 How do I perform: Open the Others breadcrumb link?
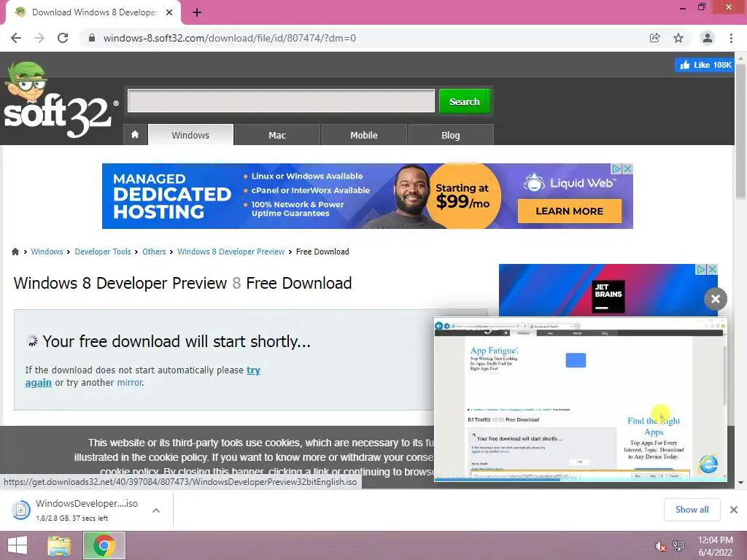[154, 252]
